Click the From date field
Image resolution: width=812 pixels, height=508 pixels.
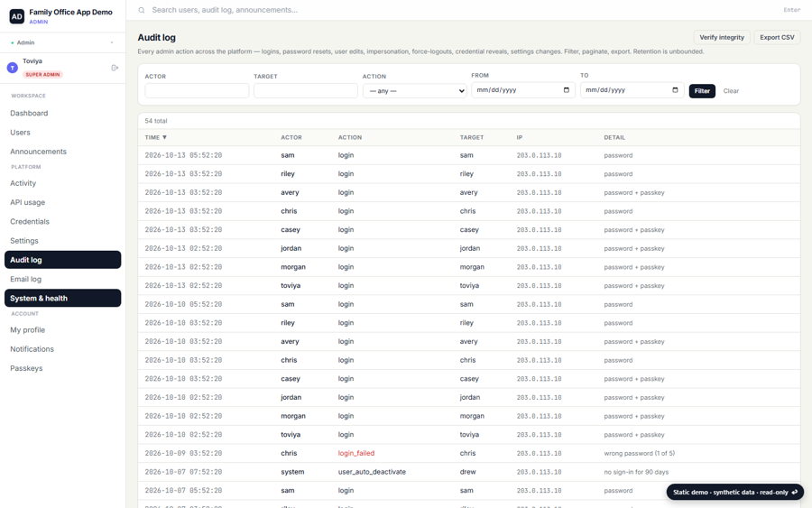(523, 90)
